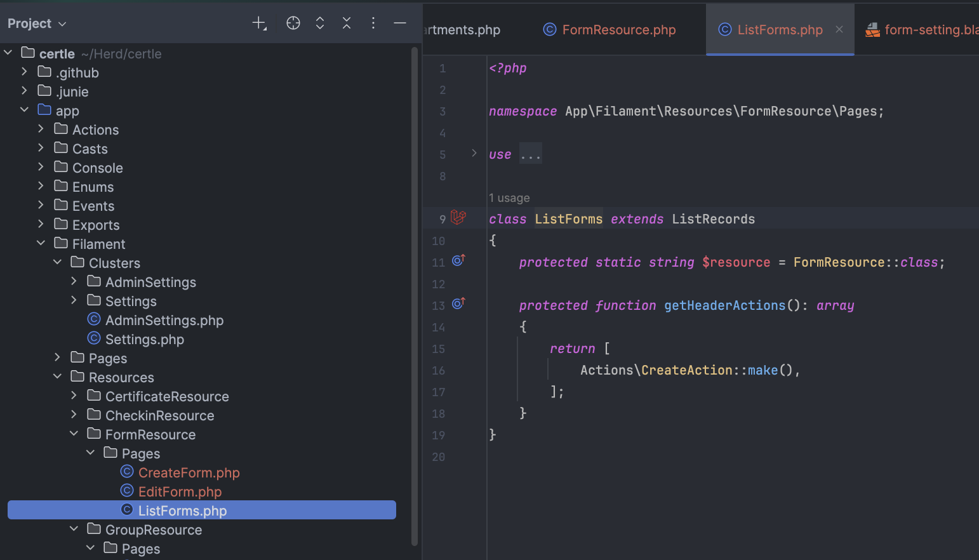
Task: Click the override gutter icon on line 11
Action: [x=458, y=260]
